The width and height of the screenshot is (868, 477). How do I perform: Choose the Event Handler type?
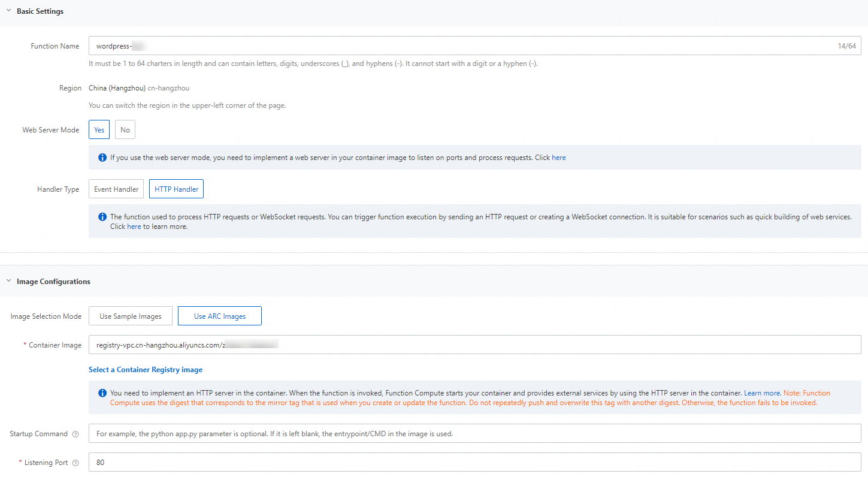pos(116,189)
